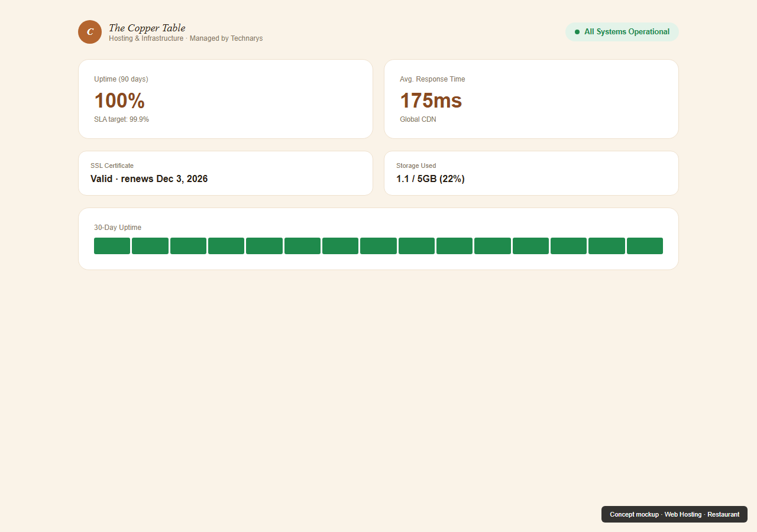
Task: Click the SSL Certificate label
Action: [112, 166]
